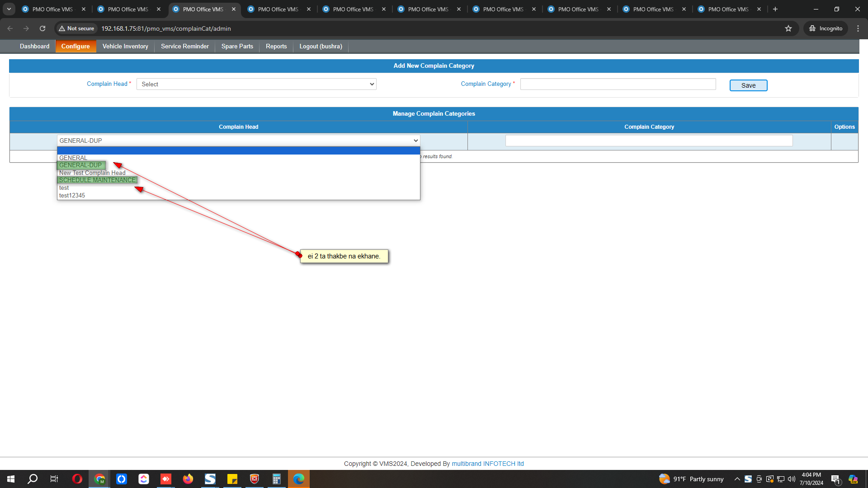Open the tab search chevron icon
This screenshot has height=488, width=868.
[x=9, y=9]
